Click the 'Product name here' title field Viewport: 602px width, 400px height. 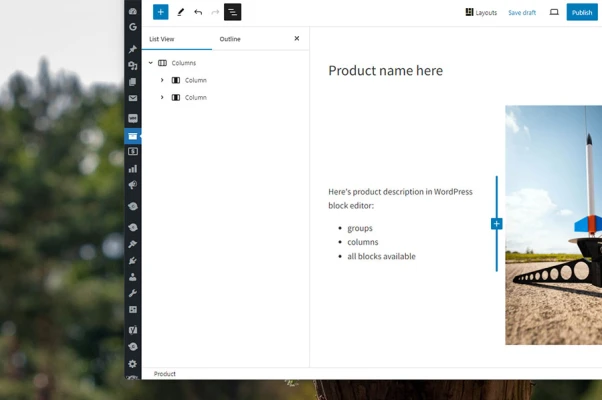click(x=385, y=71)
